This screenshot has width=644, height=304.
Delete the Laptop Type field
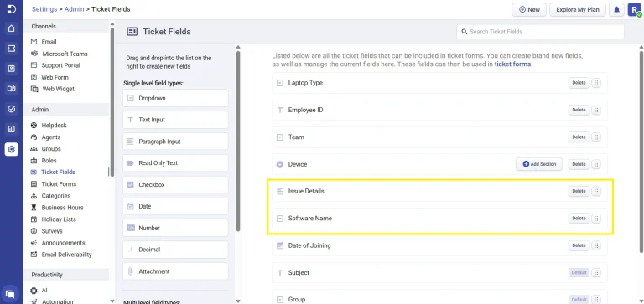tap(579, 83)
